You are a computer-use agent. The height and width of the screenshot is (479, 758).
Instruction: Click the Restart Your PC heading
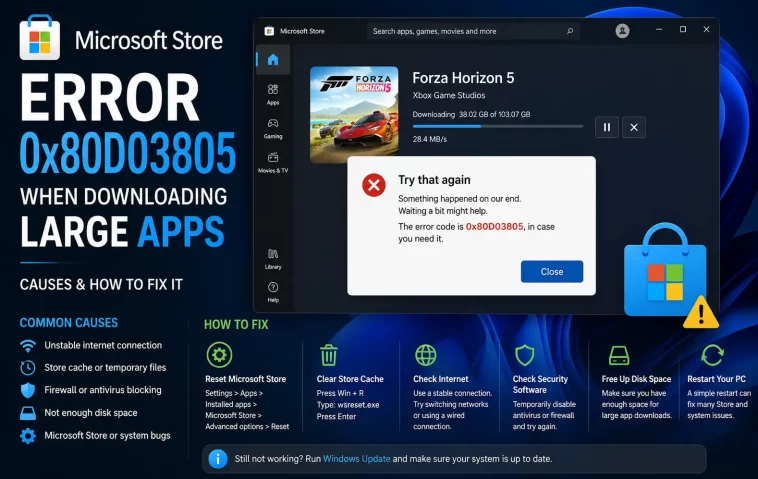[716, 379]
